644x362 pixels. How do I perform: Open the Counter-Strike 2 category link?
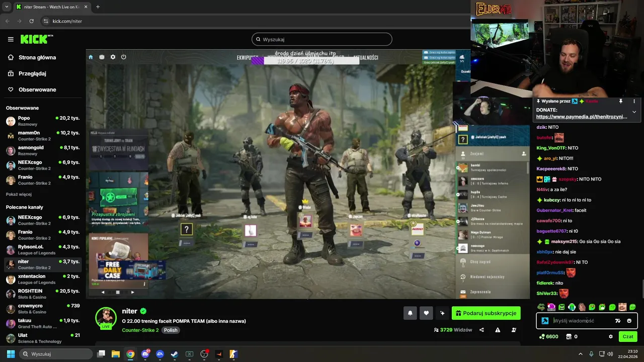[x=140, y=330]
